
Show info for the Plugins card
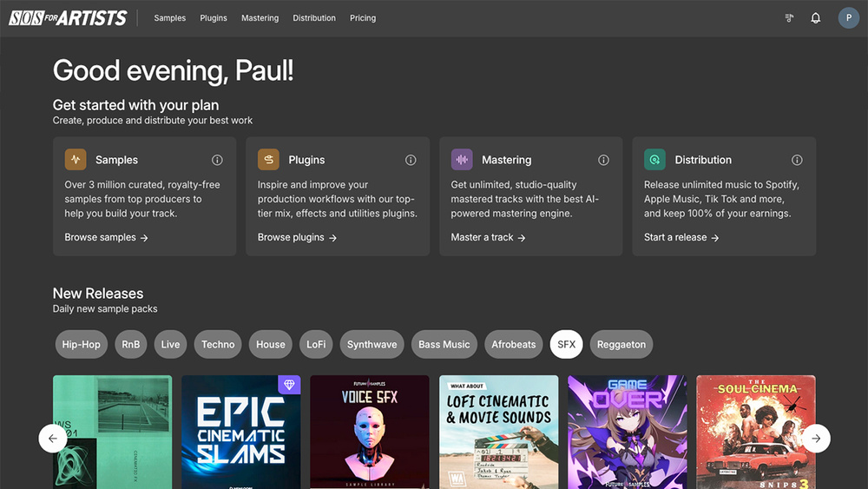point(411,160)
